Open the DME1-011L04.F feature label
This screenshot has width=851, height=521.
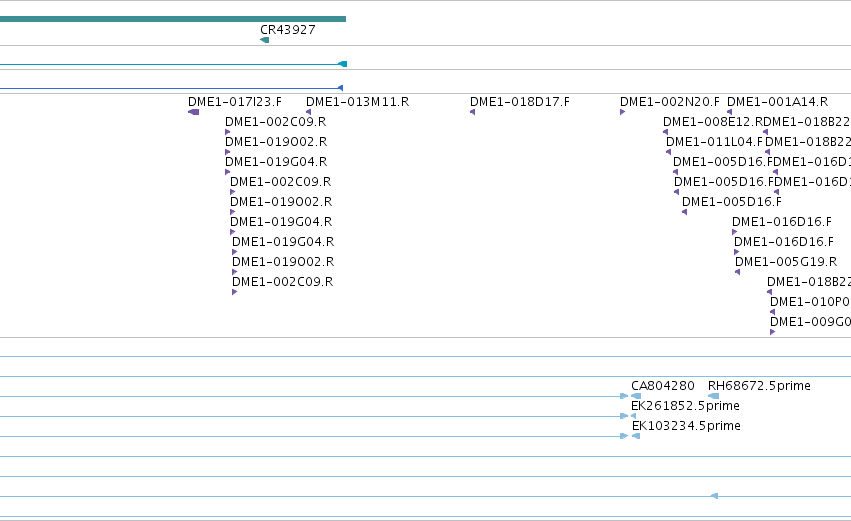714,142
